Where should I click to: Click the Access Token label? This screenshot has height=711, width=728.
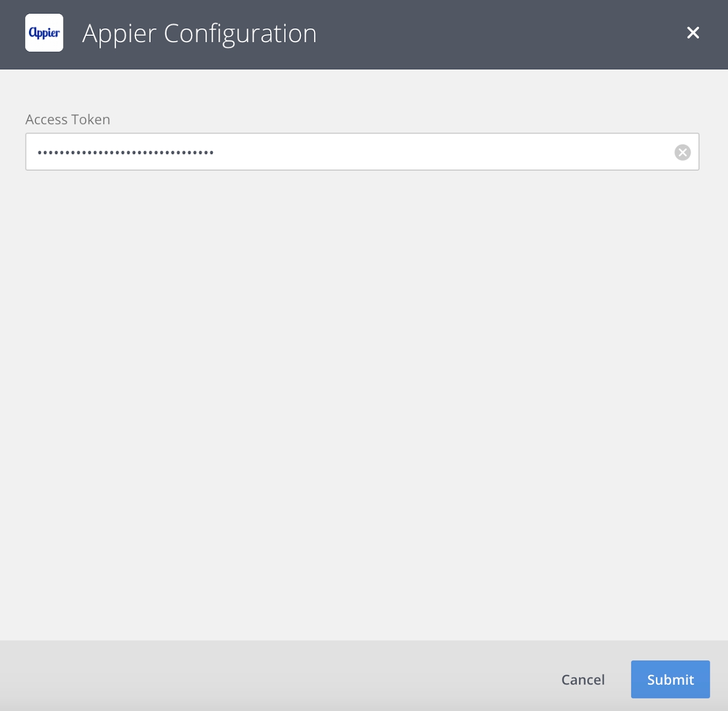[68, 119]
